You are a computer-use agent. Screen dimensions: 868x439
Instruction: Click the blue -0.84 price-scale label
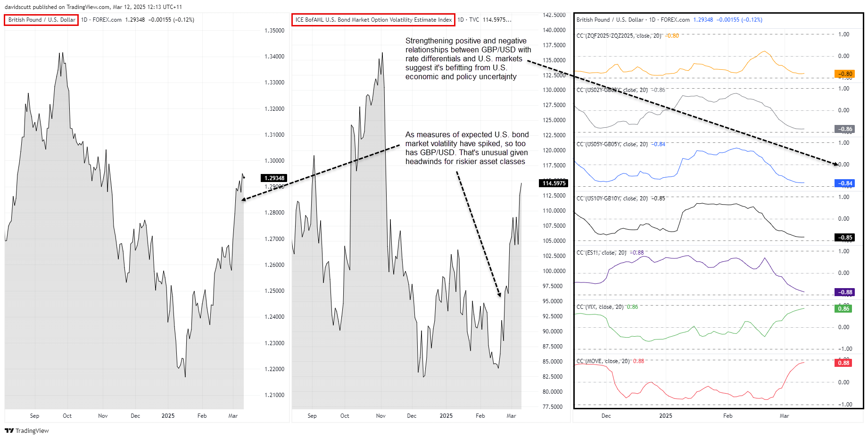tap(844, 183)
